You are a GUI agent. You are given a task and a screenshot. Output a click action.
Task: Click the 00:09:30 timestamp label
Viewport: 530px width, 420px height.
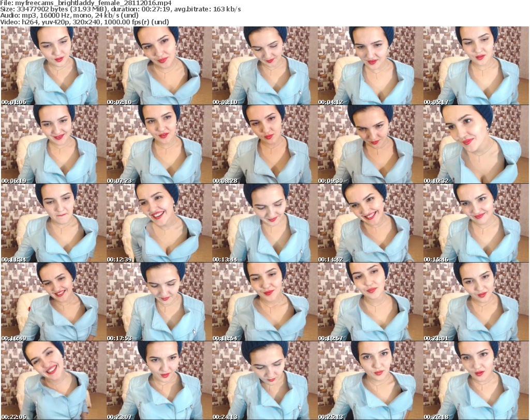point(330,181)
